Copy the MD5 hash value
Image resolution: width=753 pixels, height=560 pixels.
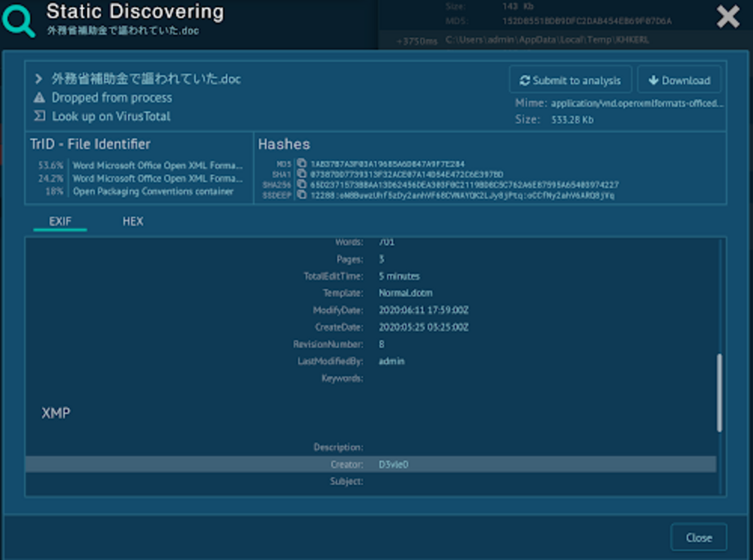pos(301,164)
